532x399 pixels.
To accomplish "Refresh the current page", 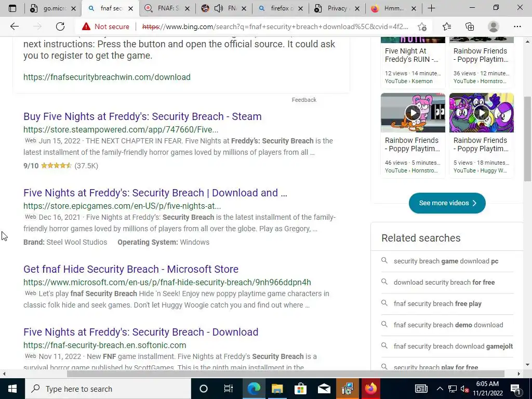I will tap(60, 26).
